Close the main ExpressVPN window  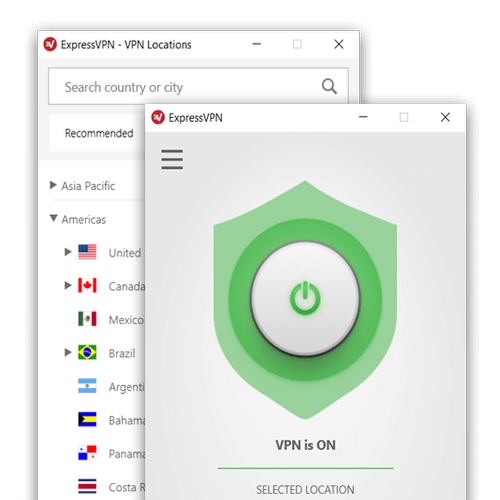pyautogui.click(x=445, y=117)
